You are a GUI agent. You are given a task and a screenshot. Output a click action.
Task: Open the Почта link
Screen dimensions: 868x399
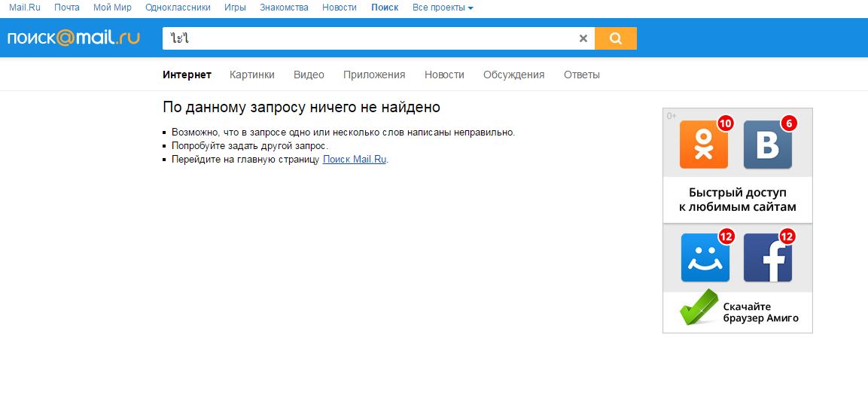(x=67, y=8)
